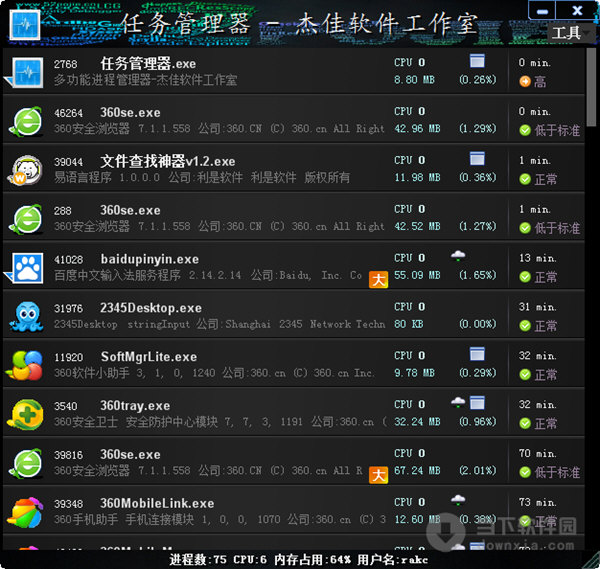Screen dimensions: 600x569
Task: Click 正常 priority for 文件查找神器v1.2.exe
Action: click(x=546, y=179)
